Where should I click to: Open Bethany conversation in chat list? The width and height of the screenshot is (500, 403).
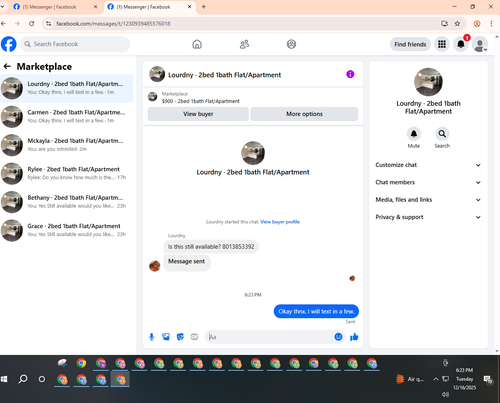[67, 202]
